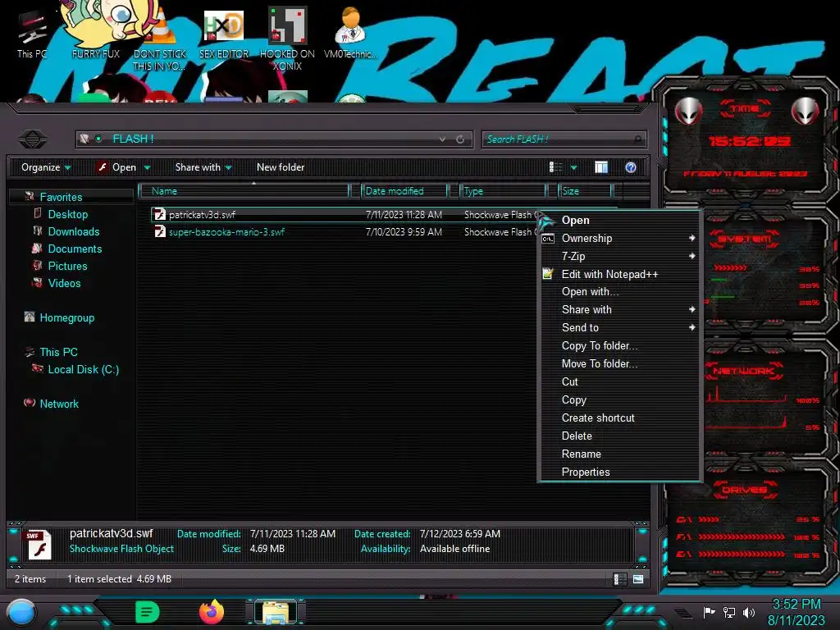Viewport: 840px width, 630px height.
Task: Sort by Type column header
Action: coord(503,190)
